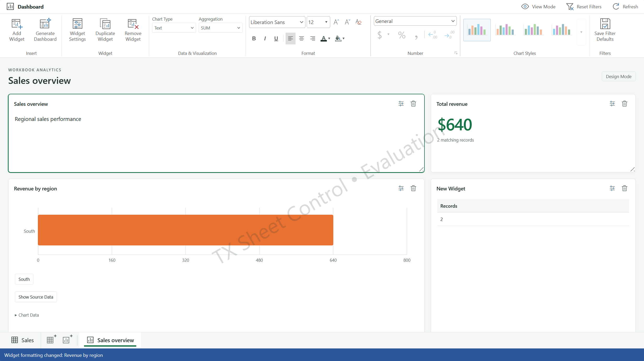Expand the Chart Styles gallery arrow
The height and width of the screenshot is (361, 644).
coord(581,32)
